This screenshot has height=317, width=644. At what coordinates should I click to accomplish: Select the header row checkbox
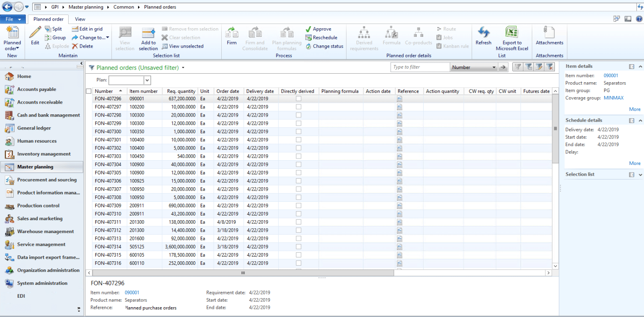89,91
